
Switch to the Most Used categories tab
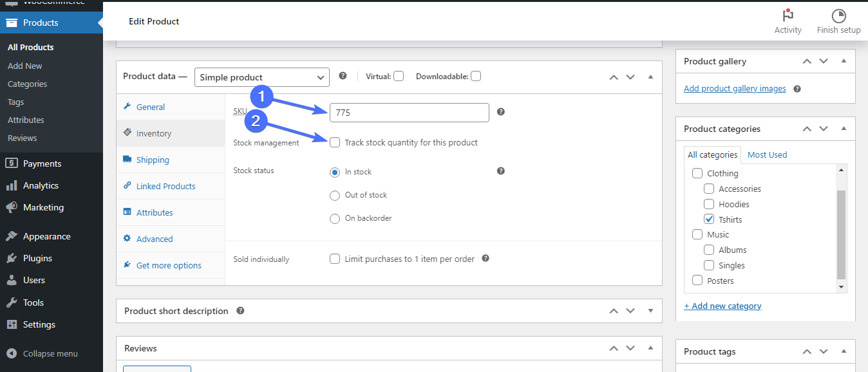(767, 154)
